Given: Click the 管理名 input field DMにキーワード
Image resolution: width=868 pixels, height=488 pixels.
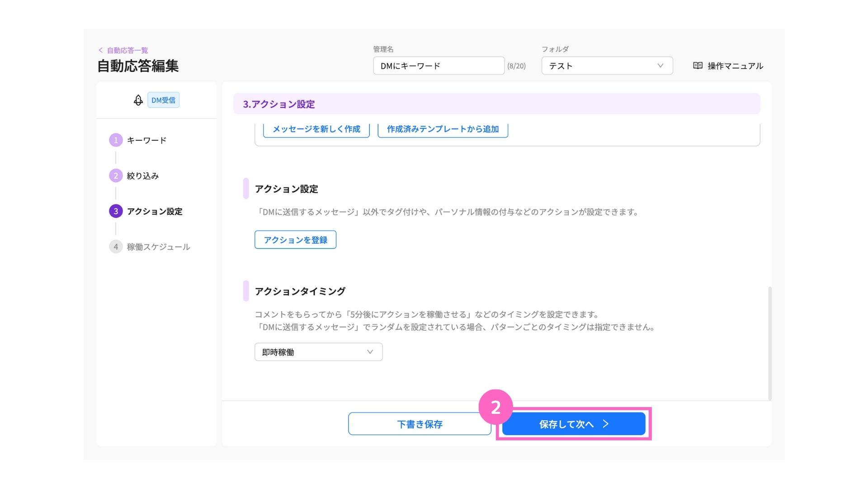Looking at the screenshot, I should [439, 66].
